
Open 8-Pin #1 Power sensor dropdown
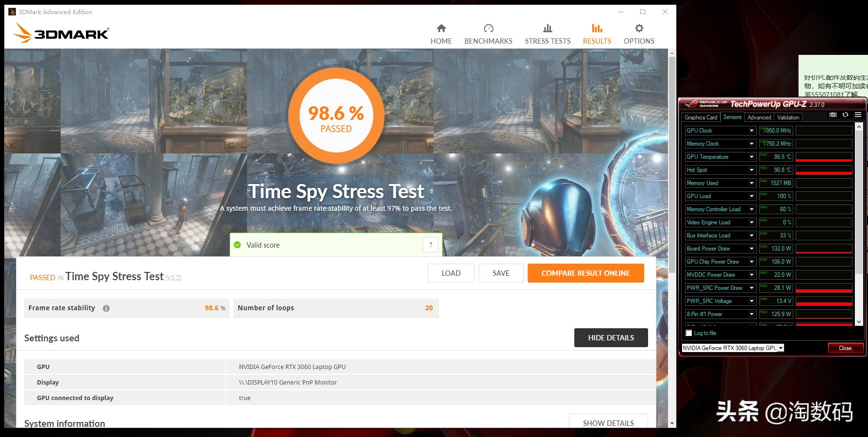751,314
